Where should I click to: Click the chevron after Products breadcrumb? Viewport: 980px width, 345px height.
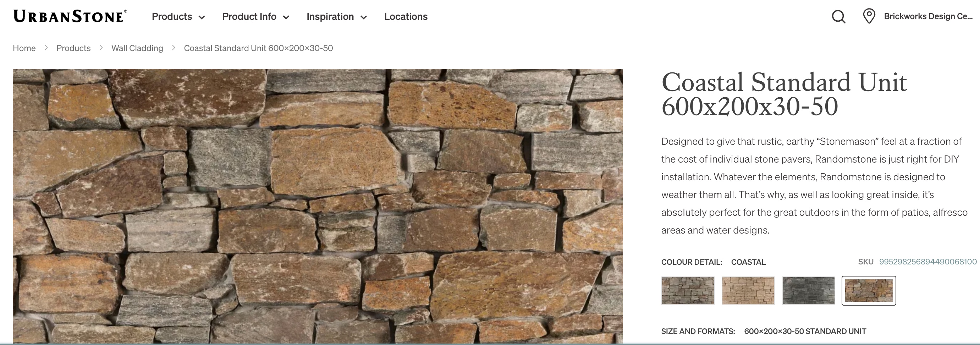click(x=101, y=48)
